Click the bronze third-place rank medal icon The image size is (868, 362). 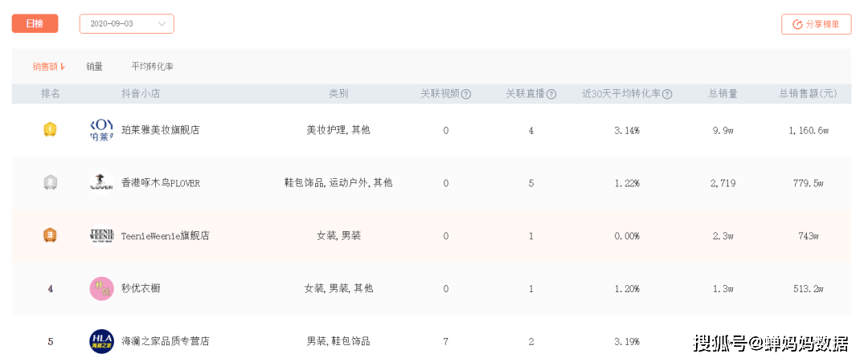(50, 235)
